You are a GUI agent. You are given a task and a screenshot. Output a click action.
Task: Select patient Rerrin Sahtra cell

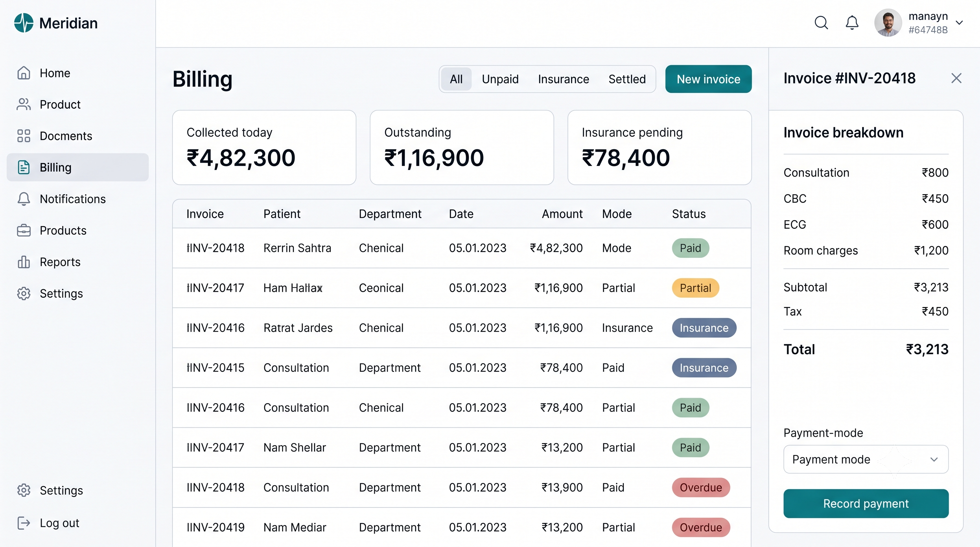point(297,248)
